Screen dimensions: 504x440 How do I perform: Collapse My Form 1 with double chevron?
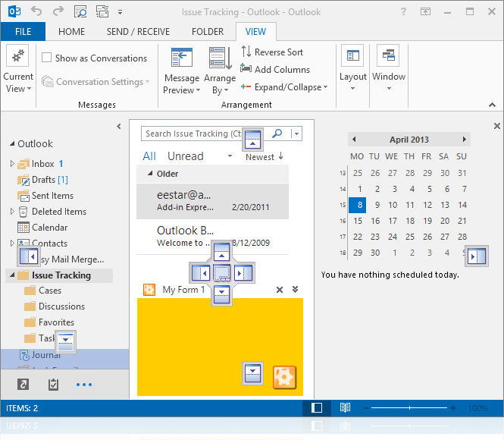point(295,289)
